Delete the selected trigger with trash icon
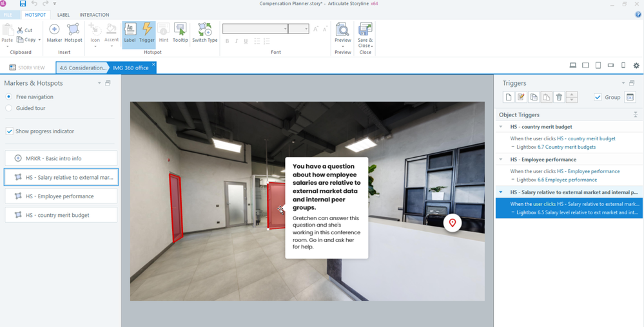This screenshot has height=327, width=644. (x=559, y=97)
